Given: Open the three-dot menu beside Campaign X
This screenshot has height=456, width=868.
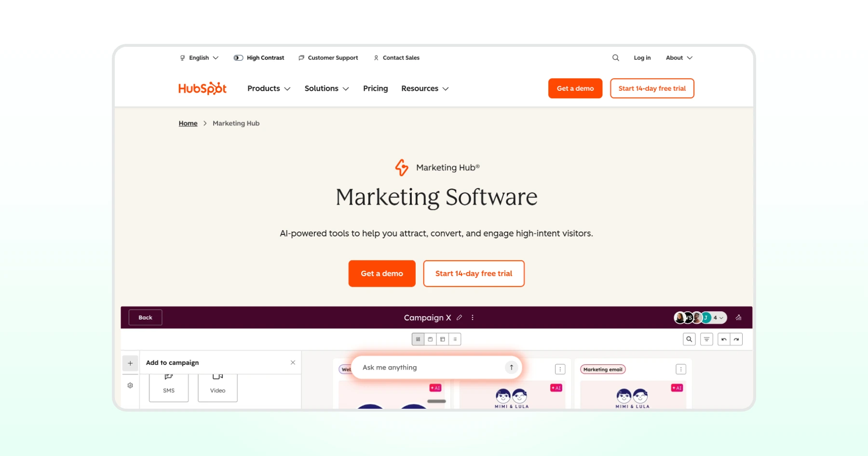Looking at the screenshot, I should point(473,318).
